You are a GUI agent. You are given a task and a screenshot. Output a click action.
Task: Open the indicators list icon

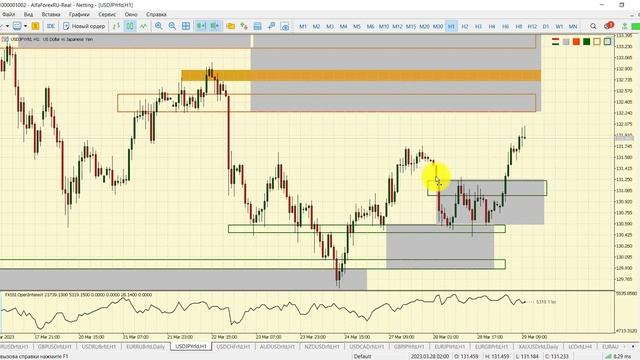tap(244, 26)
